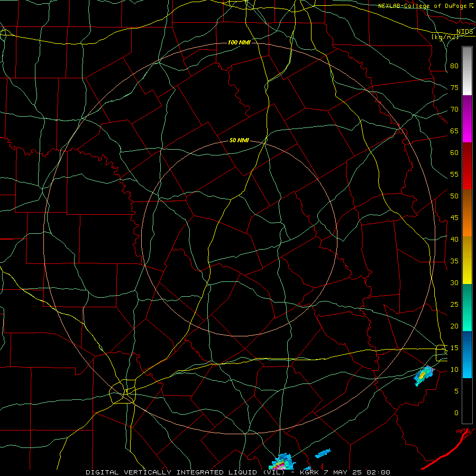This screenshot has width=476, height=476.
Task: Click the '0' value on the color scale
Action: coord(456,413)
